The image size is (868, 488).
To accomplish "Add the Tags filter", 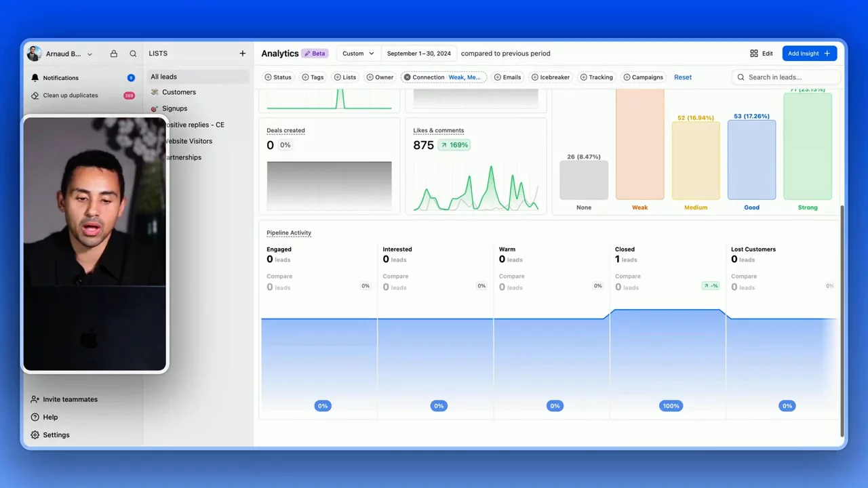I will coord(313,77).
